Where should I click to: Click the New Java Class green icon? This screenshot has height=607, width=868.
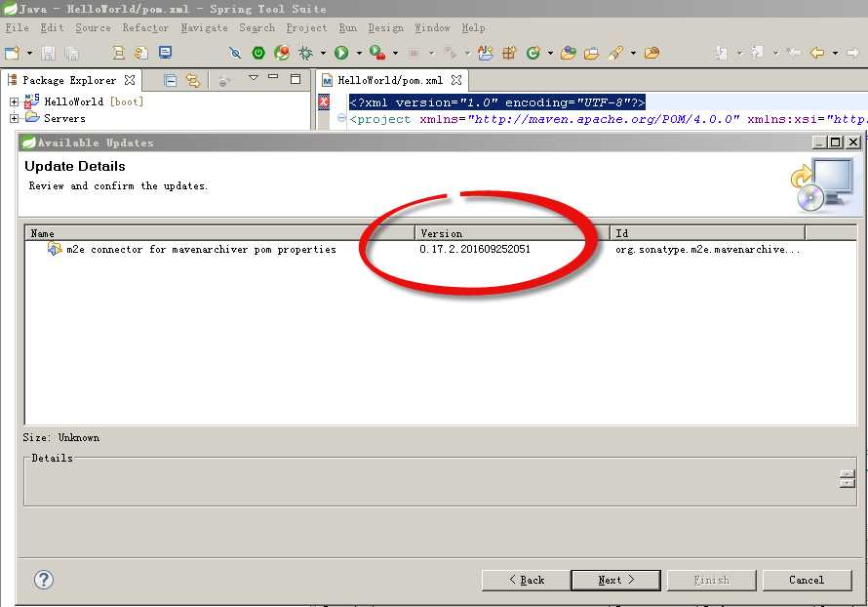(533, 53)
